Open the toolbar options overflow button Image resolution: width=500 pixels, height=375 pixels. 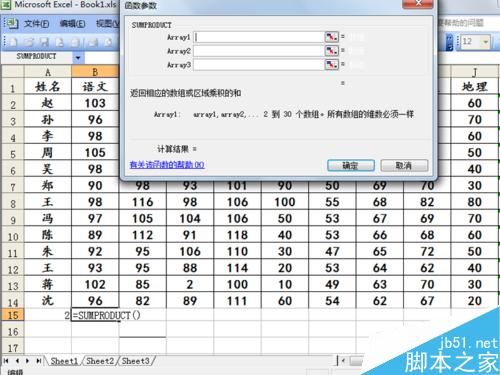click(449, 42)
